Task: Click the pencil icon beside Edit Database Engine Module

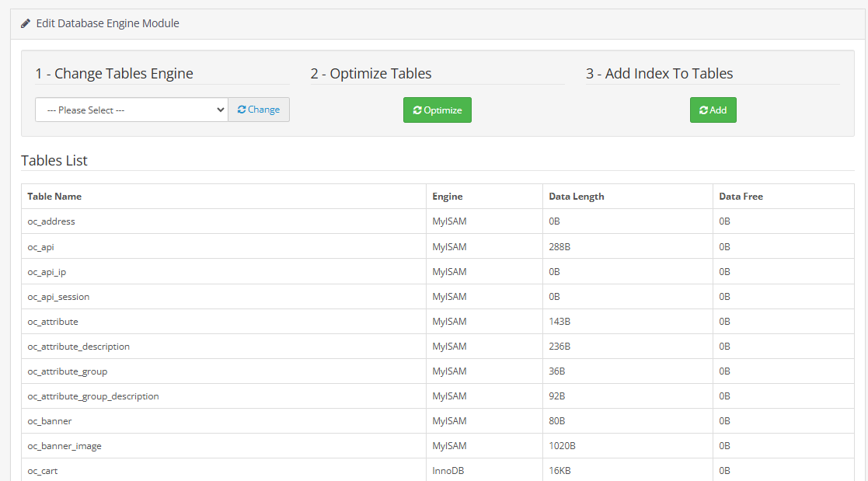Action: click(26, 23)
